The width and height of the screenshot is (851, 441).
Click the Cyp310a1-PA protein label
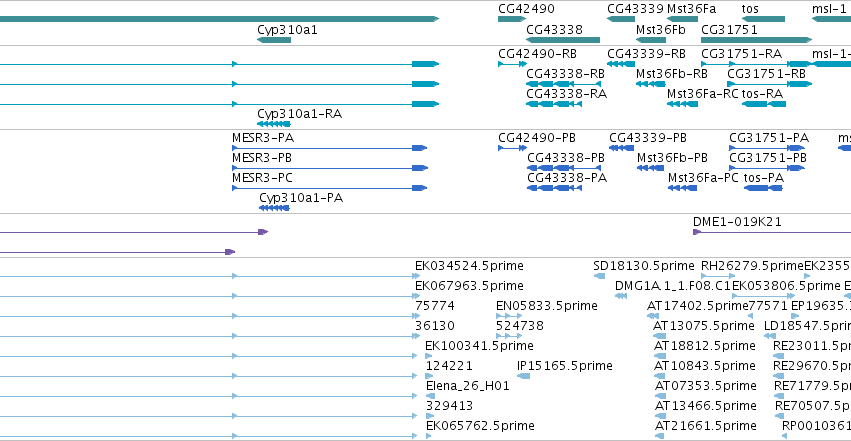click(x=301, y=198)
